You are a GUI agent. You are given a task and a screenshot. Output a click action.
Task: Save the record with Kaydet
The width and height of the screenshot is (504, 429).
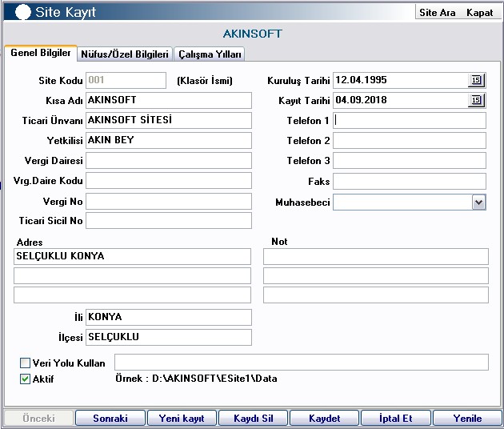(324, 418)
